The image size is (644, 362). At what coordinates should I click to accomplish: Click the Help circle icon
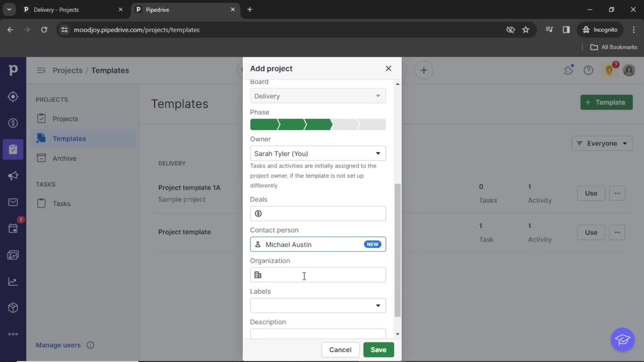tap(589, 70)
